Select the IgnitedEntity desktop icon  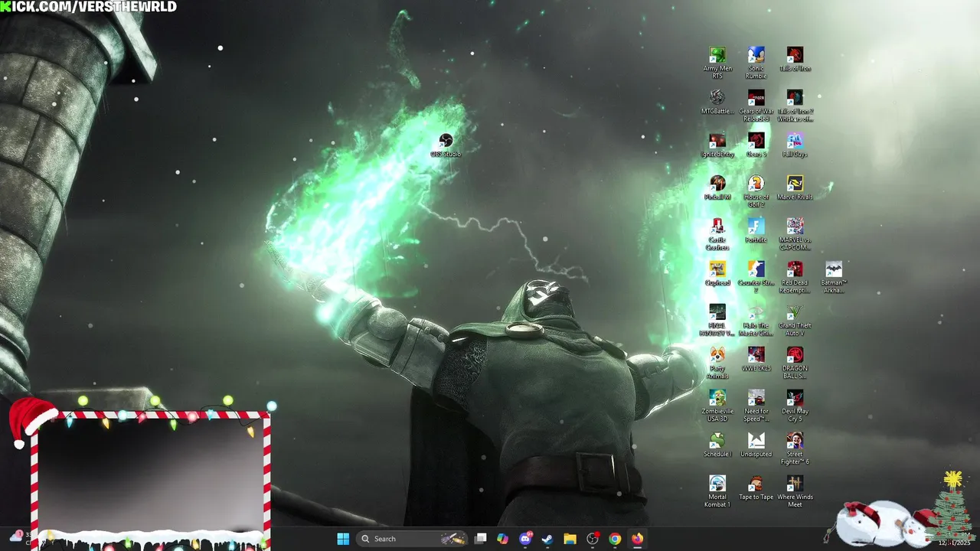[x=717, y=145]
